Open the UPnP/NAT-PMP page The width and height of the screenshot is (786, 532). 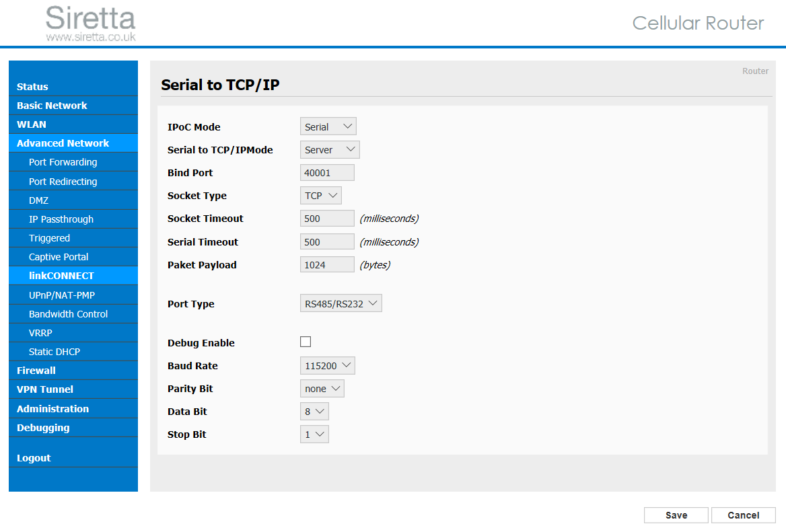click(x=73, y=295)
